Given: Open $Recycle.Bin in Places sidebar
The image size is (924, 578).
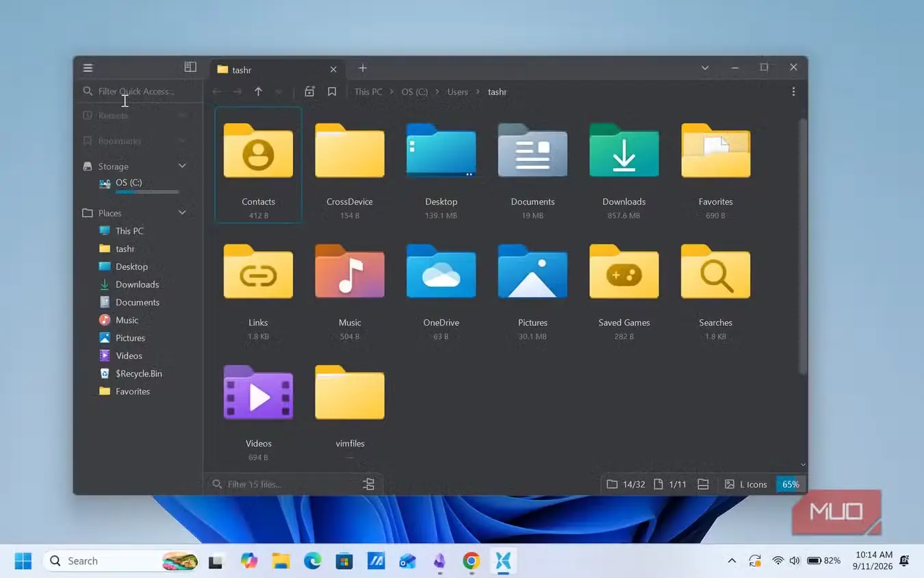Looking at the screenshot, I should (131, 373).
